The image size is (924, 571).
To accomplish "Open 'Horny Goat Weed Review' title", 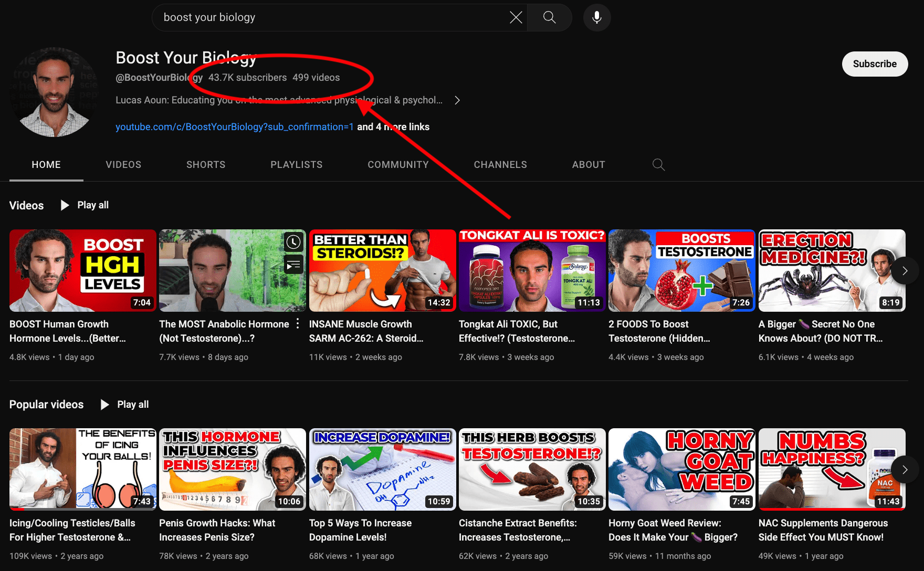I will pos(673,530).
